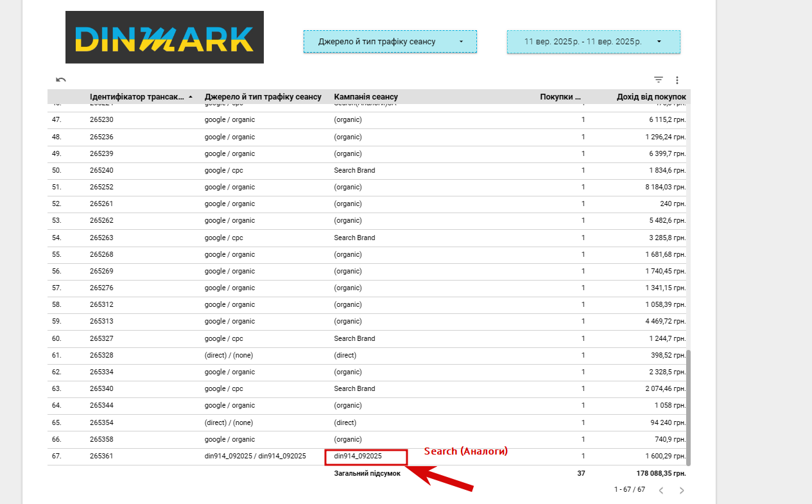This screenshot has width=812, height=504.
Task: Click revenue value 6 115,2 грн.
Action: [x=666, y=120]
